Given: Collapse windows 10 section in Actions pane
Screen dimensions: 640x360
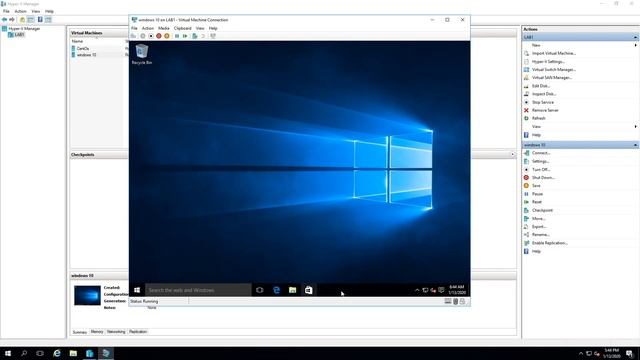Looking at the screenshot, I should coord(635,145).
